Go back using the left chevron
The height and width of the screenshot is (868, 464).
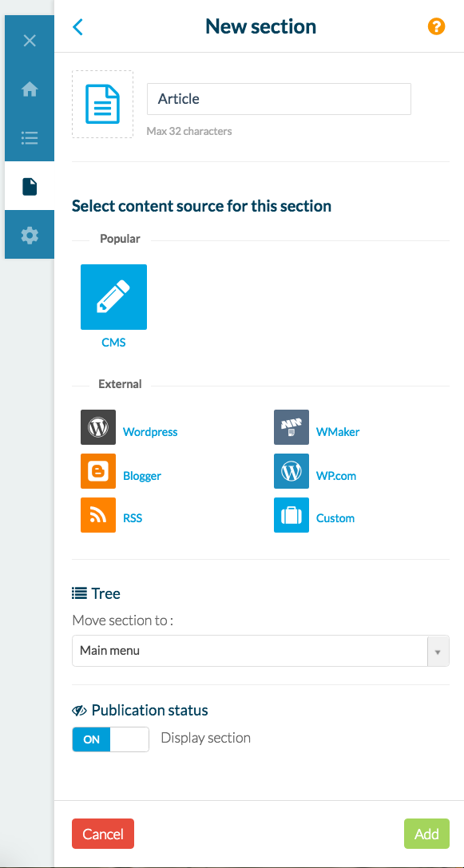(77, 26)
